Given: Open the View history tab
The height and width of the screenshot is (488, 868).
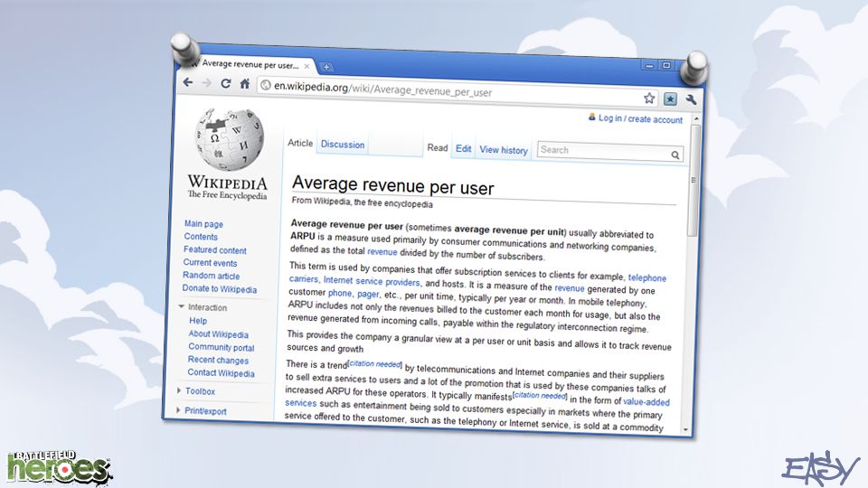Looking at the screenshot, I should click(504, 150).
